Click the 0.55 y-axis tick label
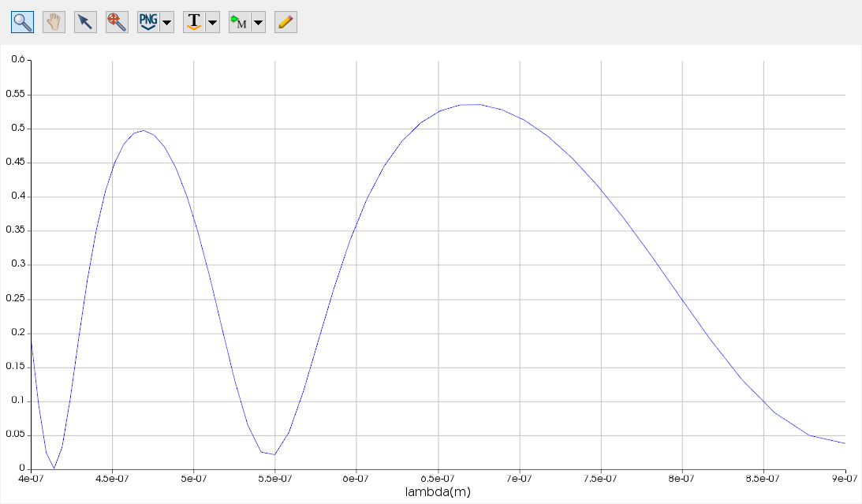 click(15, 94)
